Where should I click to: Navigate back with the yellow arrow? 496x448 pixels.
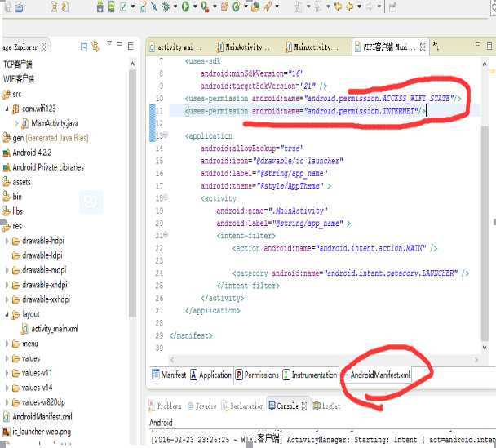350,7
